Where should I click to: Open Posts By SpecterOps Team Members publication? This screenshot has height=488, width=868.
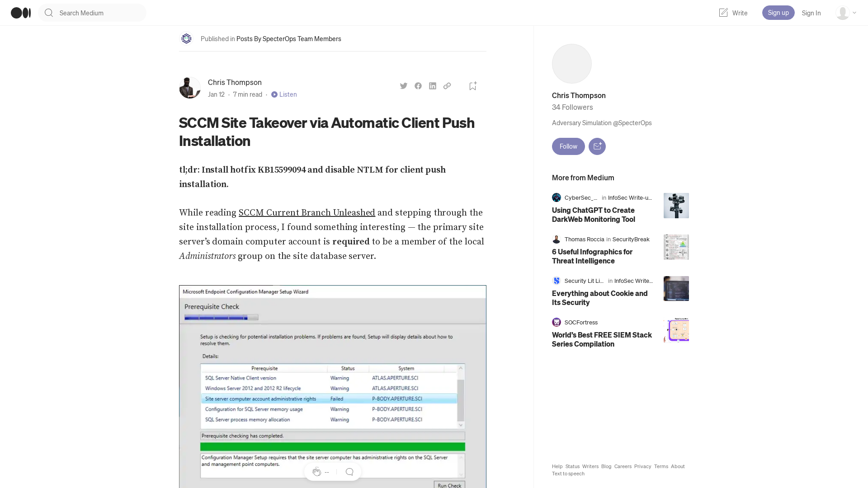coord(288,39)
